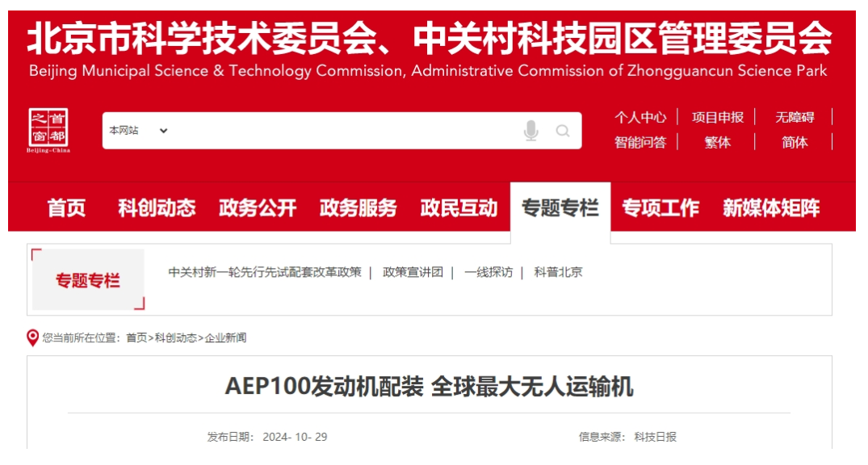Image resolution: width=868 pixels, height=465 pixels.
Task: Click the Beijing-China capital window logo
Action: [49, 130]
